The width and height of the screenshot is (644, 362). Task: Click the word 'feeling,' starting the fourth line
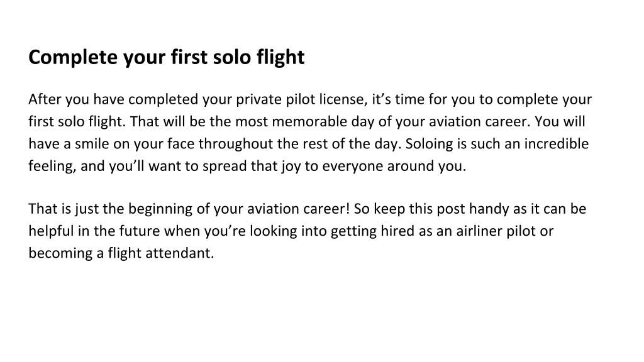pyautogui.click(x=52, y=166)
